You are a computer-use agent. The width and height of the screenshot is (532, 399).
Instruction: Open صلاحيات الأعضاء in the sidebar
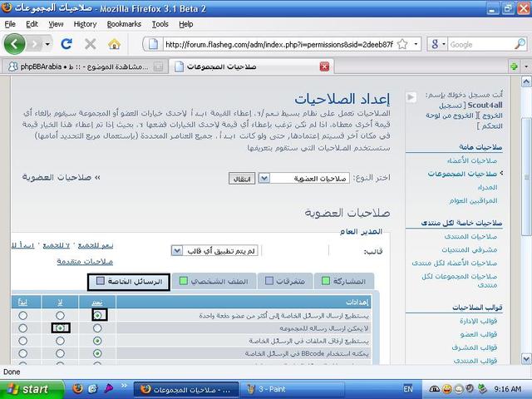472,160
